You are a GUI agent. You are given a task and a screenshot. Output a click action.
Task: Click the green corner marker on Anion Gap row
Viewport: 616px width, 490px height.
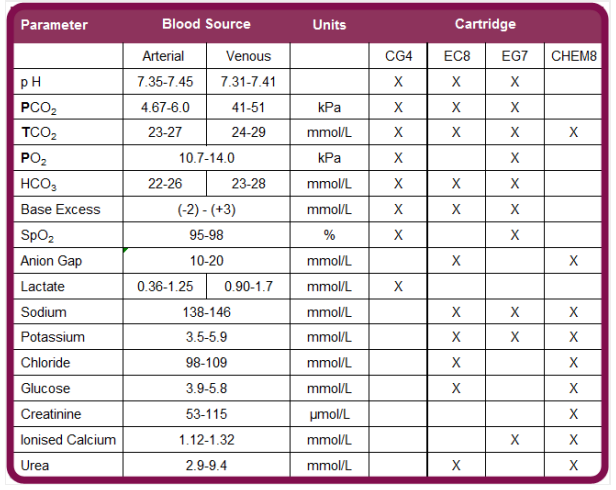tap(125, 250)
